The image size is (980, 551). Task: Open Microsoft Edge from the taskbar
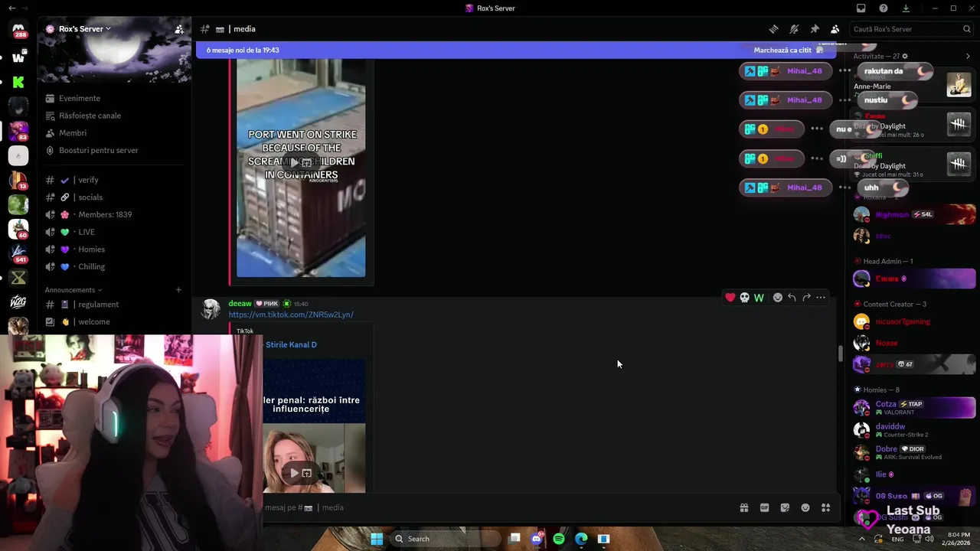[581, 539]
